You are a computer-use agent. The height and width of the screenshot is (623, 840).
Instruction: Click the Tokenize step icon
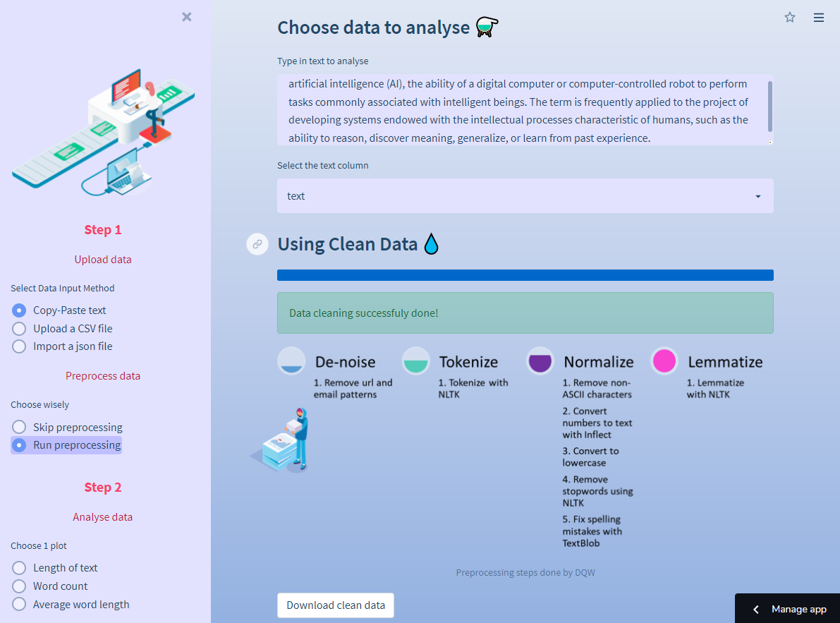coord(416,361)
